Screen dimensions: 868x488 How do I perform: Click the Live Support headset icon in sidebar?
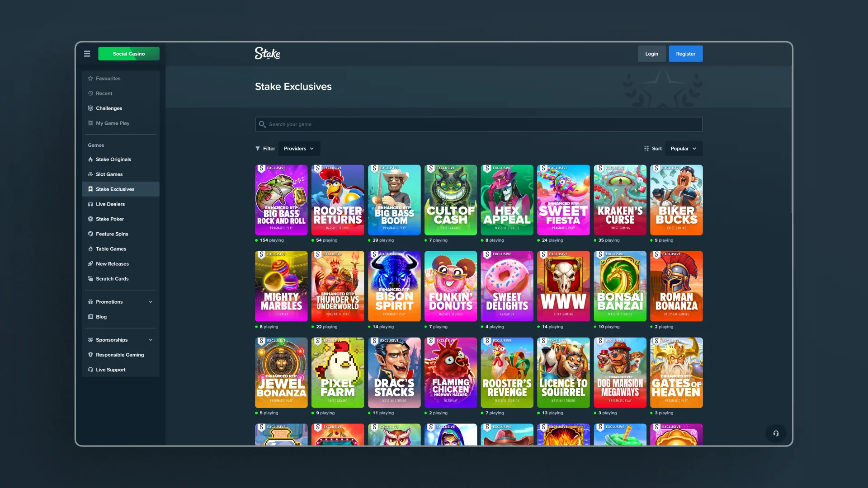click(x=90, y=370)
